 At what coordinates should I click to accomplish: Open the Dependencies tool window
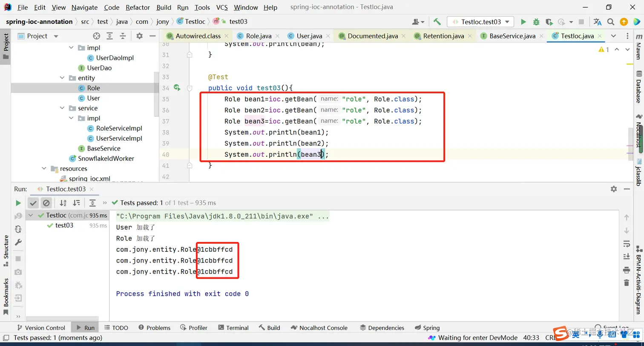click(x=382, y=328)
